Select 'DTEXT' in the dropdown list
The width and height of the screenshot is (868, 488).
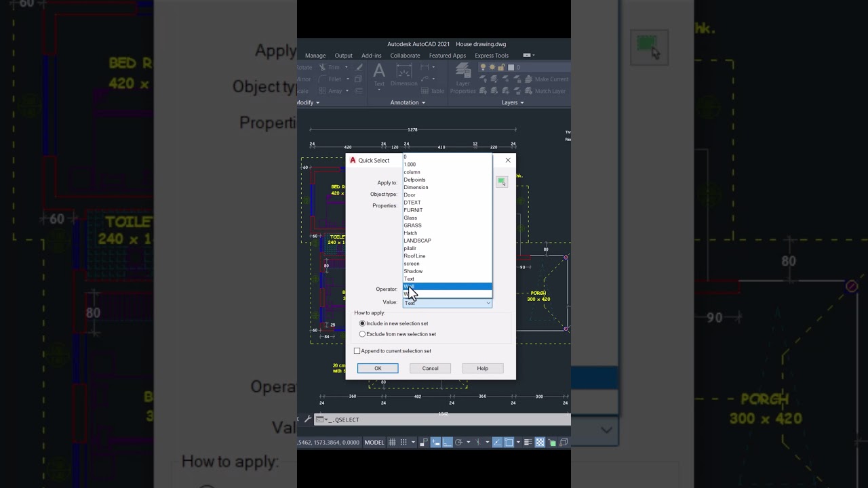[447, 203]
